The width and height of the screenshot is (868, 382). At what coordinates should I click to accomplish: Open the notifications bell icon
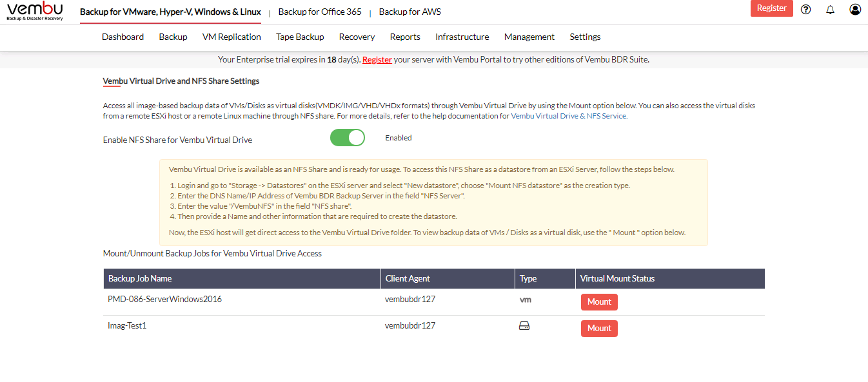831,9
